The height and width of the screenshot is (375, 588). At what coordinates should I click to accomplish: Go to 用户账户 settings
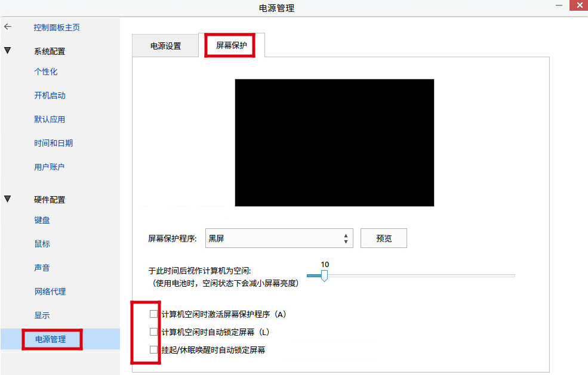click(x=50, y=167)
